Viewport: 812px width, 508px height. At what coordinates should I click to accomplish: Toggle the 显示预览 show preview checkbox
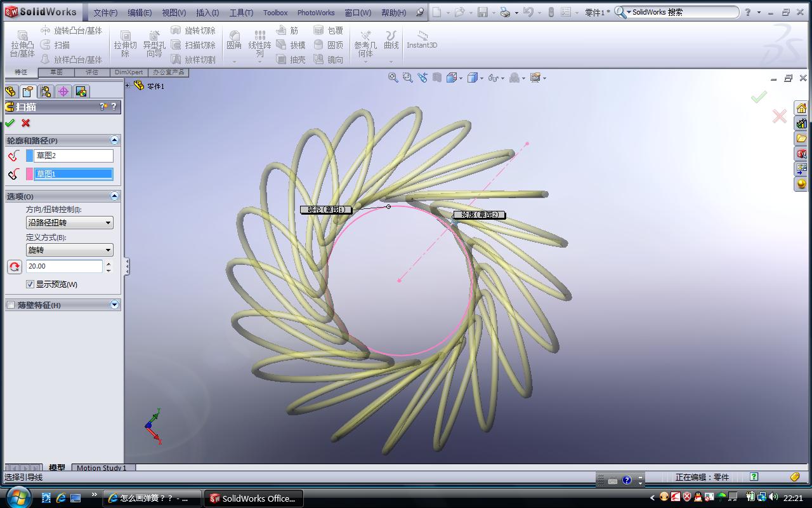(30, 284)
